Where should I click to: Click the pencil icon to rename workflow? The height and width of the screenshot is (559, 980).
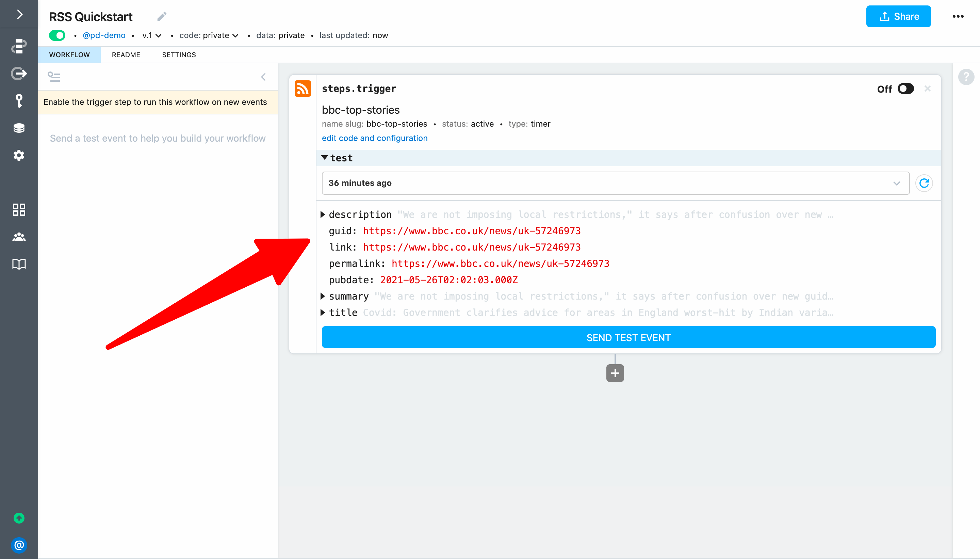click(x=162, y=16)
